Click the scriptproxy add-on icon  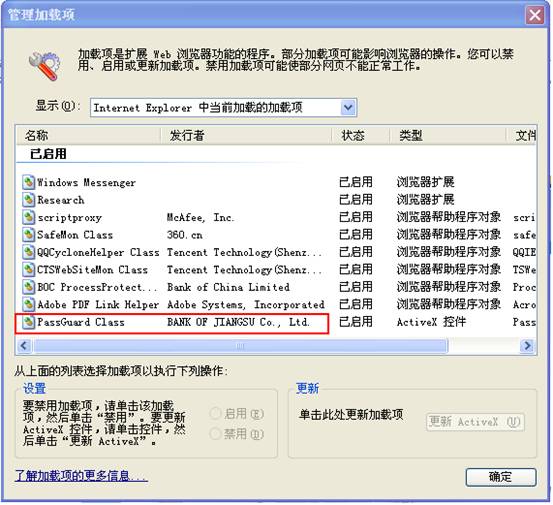pyautogui.click(x=28, y=217)
